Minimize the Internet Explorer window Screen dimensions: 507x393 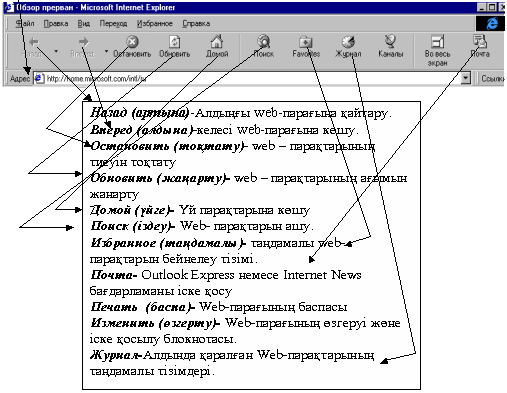[482, 7]
